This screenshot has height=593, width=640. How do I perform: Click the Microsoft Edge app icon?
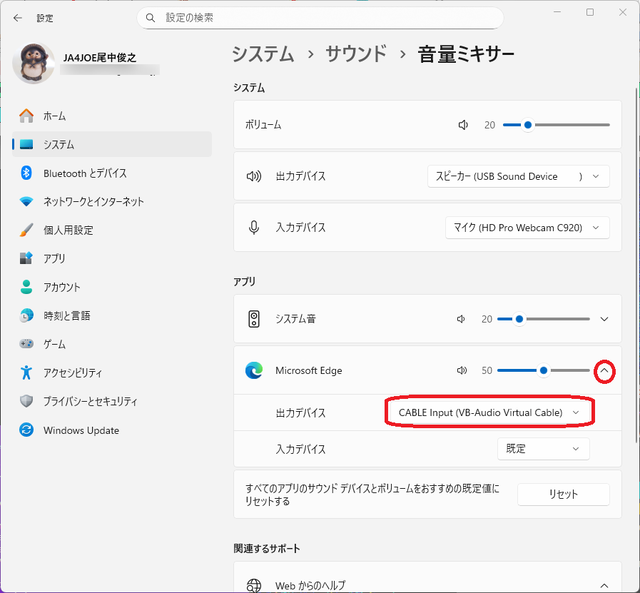pos(254,371)
